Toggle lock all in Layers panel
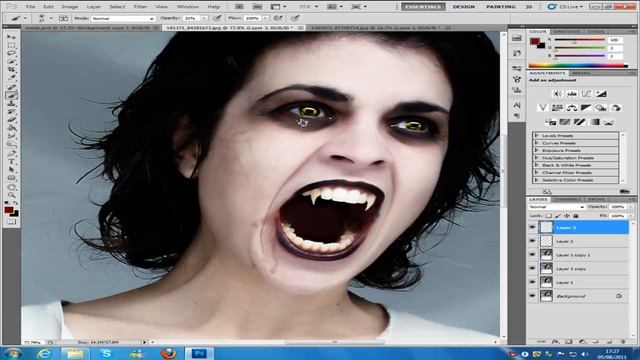Screen dimensions: 640x360 tap(576, 216)
